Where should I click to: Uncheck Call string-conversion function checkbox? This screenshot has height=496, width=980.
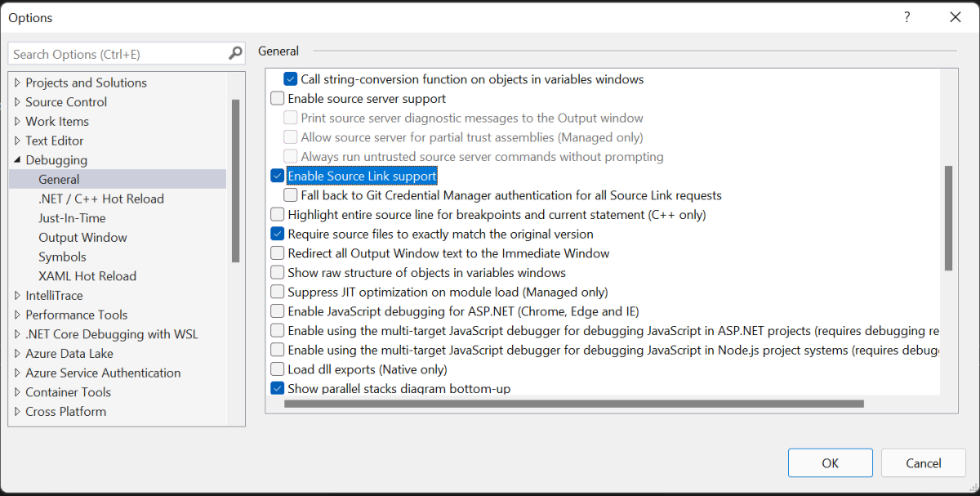tap(291, 79)
